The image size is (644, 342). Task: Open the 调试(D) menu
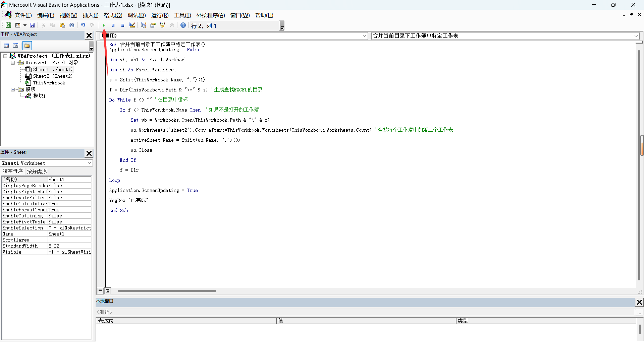137,15
